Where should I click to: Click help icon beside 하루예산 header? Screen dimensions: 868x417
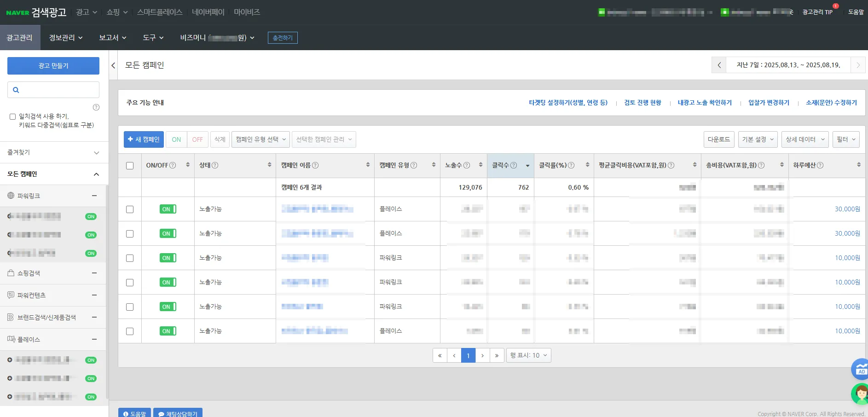[x=820, y=165]
